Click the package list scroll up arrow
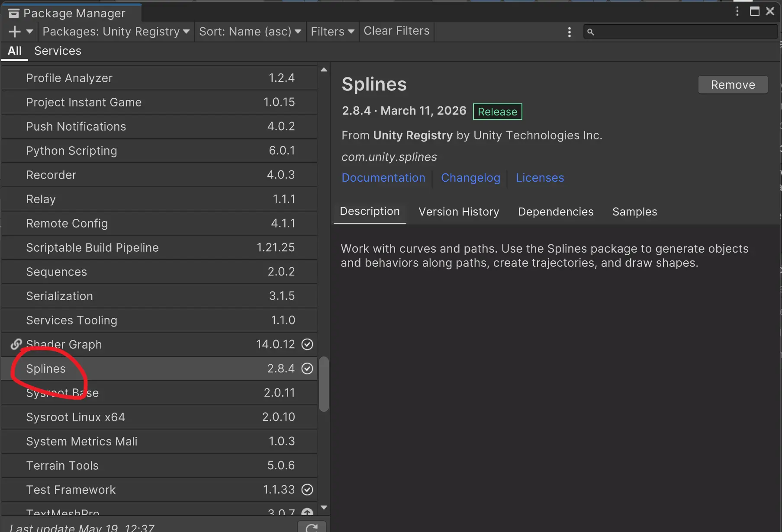Screen dimensions: 782x532 (324, 70)
